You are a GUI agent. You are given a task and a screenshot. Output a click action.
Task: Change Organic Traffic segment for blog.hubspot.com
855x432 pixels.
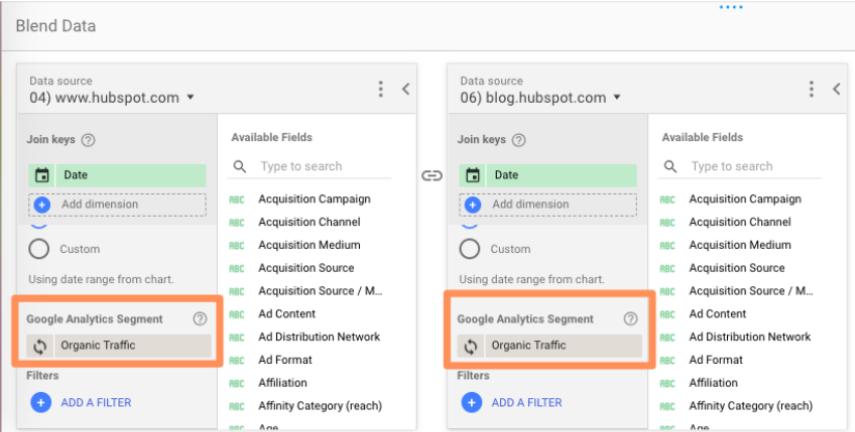tap(550, 346)
